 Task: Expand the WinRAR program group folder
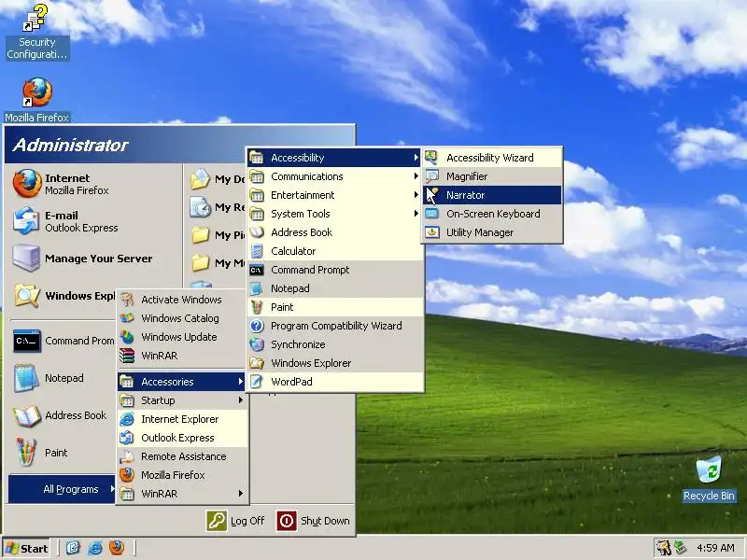(x=182, y=494)
